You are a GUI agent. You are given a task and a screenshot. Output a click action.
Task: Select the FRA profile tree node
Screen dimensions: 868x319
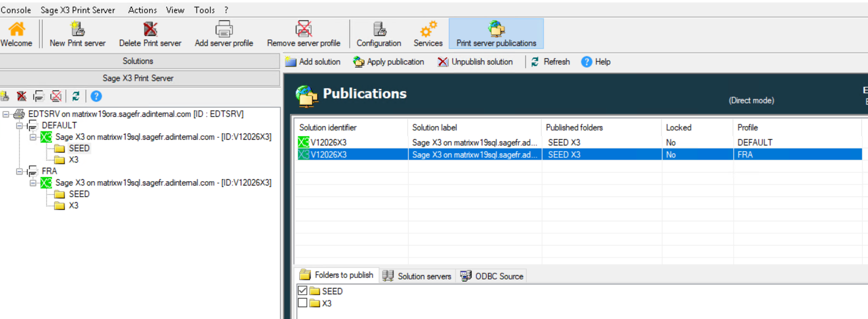click(49, 171)
